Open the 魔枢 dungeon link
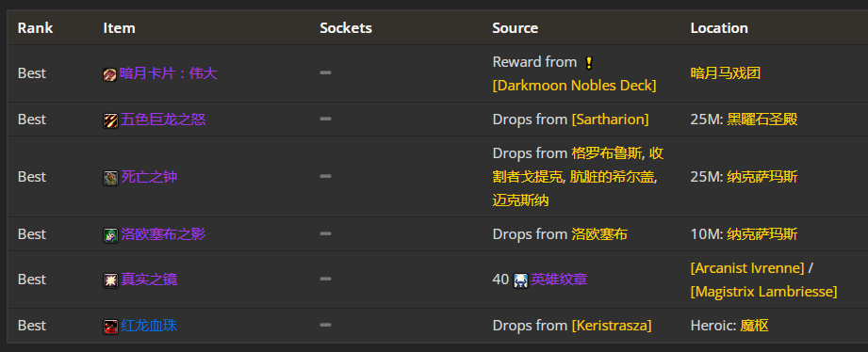868x352 pixels. tap(755, 326)
